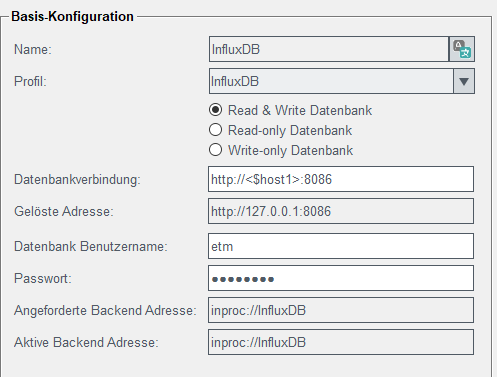Expand the Profil dropdown arrow
The height and width of the screenshot is (377, 497).
pos(464,81)
